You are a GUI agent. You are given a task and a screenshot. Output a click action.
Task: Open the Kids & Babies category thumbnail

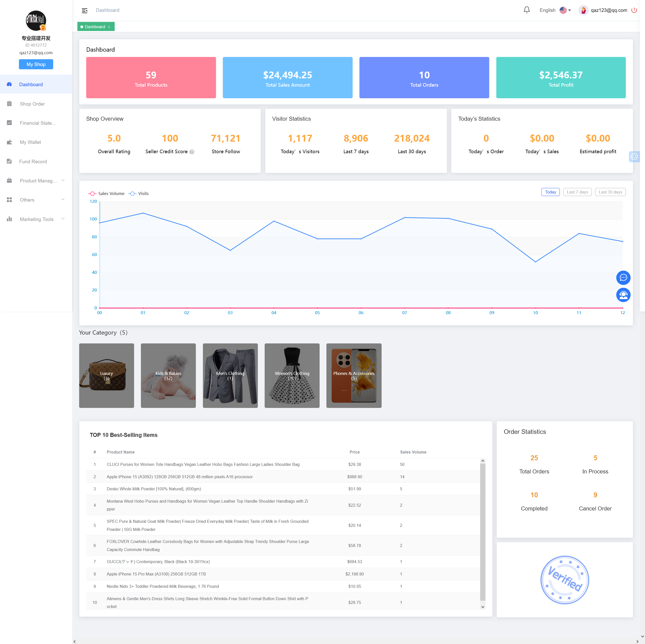168,375
